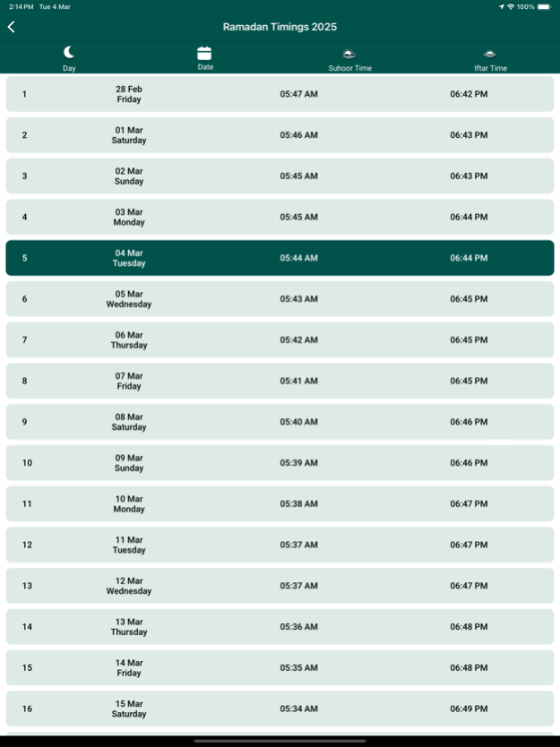The width and height of the screenshot is (560, 747).
Task: Tap the battery icon in status bar
Action: [545, 6]
